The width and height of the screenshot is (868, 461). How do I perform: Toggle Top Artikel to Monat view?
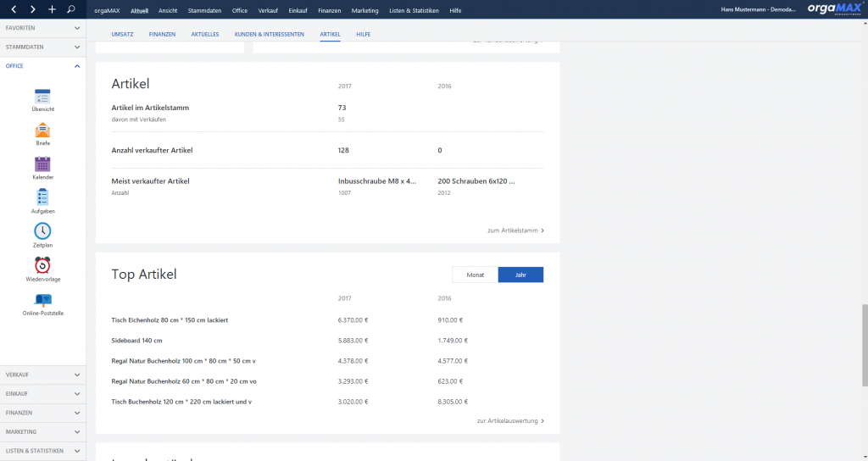[x=475, y=275]
